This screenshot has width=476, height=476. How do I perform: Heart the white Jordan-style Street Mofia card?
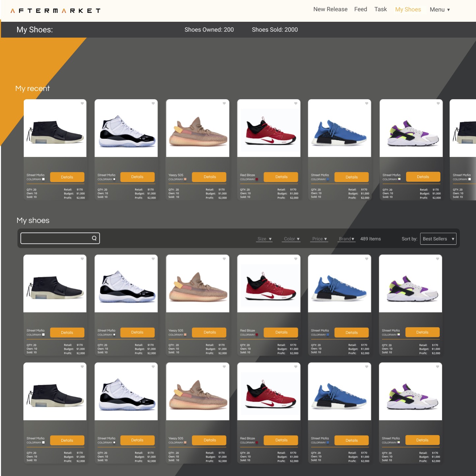153,103
